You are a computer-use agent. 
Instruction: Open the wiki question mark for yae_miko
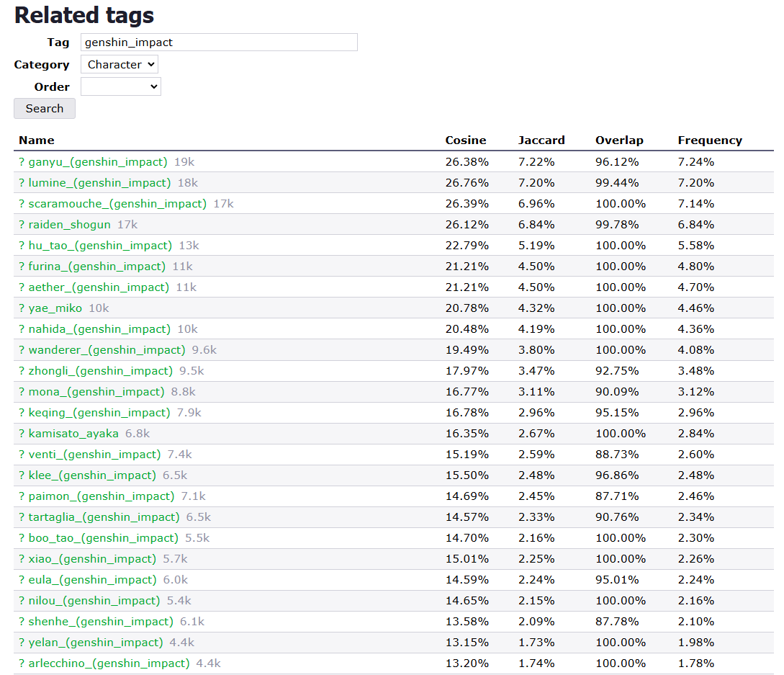click(x=22, y=308)
